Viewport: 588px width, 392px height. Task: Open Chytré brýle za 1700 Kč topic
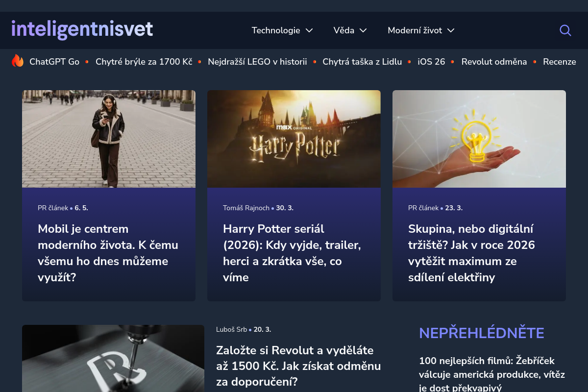144,62
